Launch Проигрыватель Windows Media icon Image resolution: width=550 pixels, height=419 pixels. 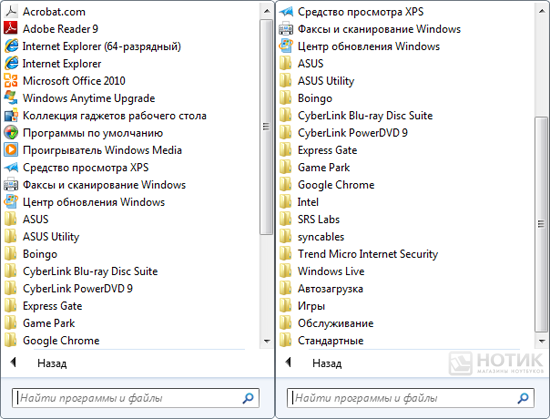[x=11, y=150]
